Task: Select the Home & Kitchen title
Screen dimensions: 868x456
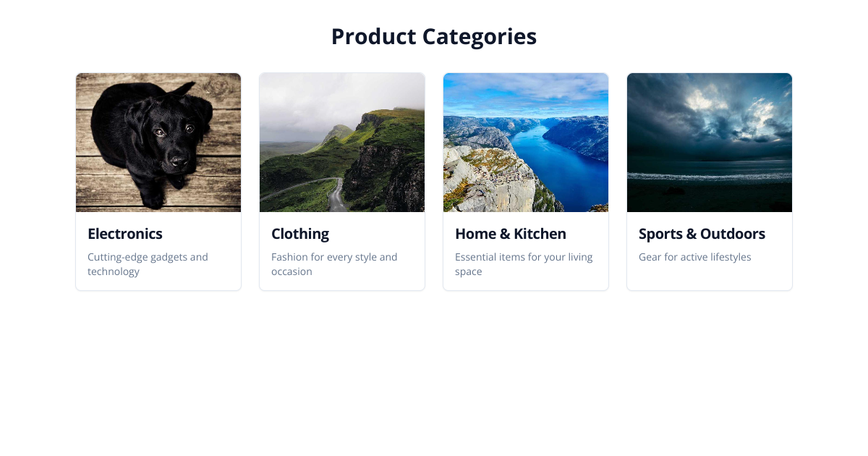Action: click(511, 234)
